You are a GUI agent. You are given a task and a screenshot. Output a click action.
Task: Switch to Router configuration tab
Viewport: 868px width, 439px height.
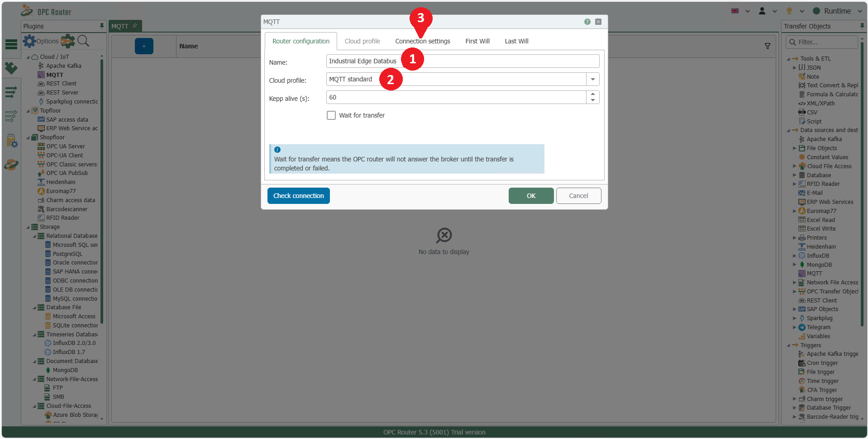click(x=300, y=41)
